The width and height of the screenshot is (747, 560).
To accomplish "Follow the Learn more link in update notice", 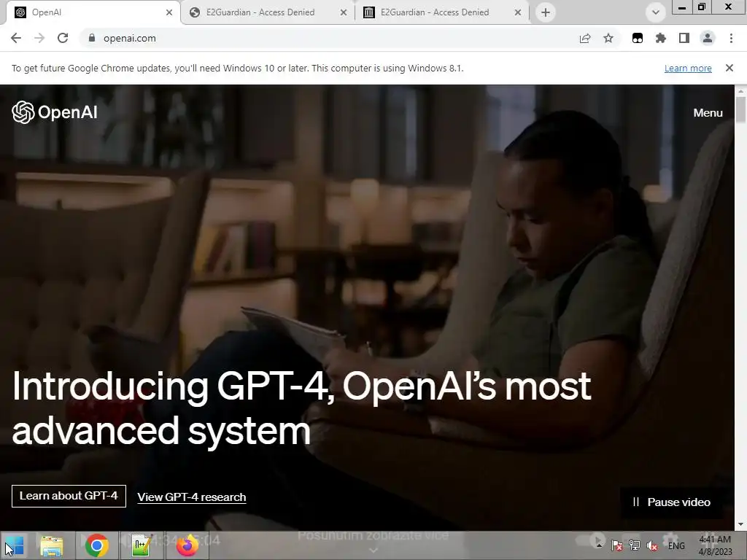I will point(688,68).
